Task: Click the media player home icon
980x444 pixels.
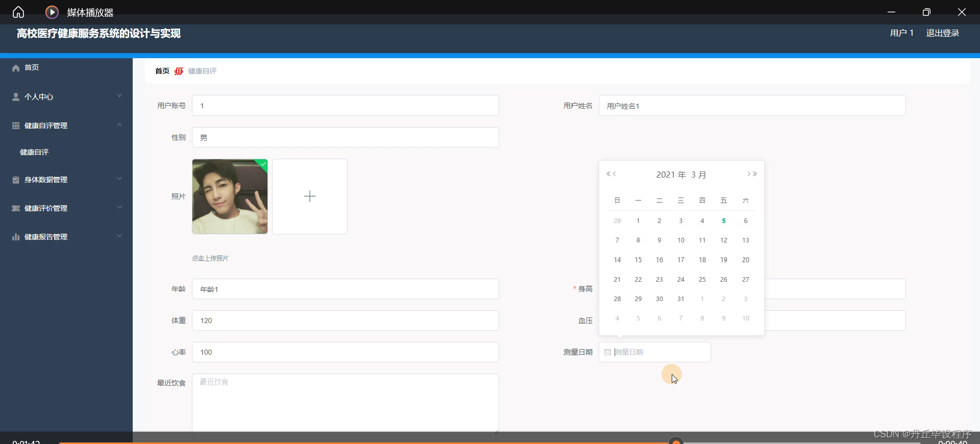Action: click(x=18, y=12)
